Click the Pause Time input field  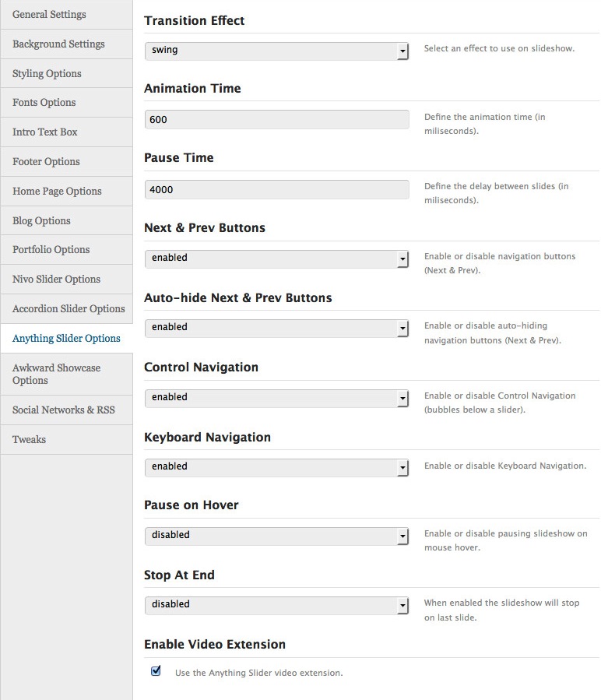[x=276, y=190]
